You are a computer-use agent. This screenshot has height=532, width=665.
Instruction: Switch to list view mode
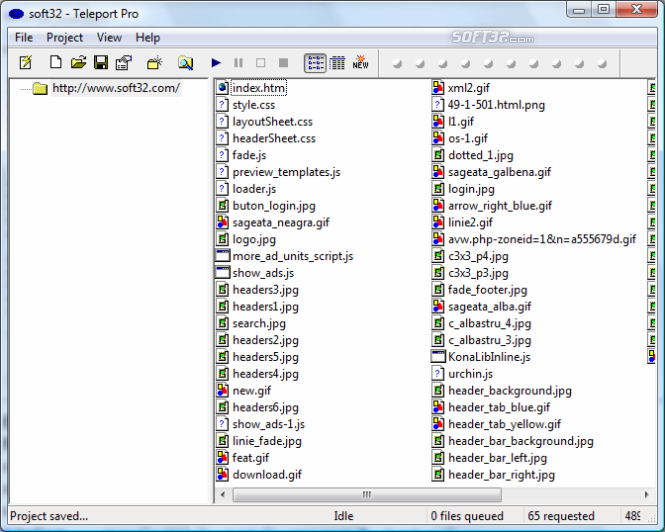tap(315, 63)
